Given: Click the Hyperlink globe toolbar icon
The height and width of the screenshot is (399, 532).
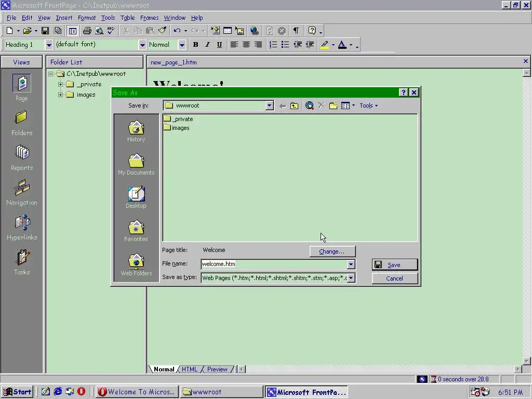Looking at the screenshot, I should 255,31.
